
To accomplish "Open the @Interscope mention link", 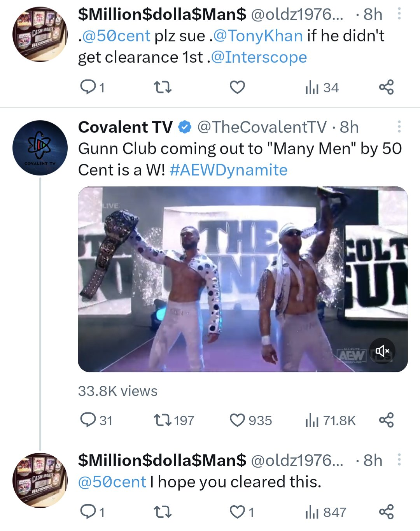I will pos(266,57).
